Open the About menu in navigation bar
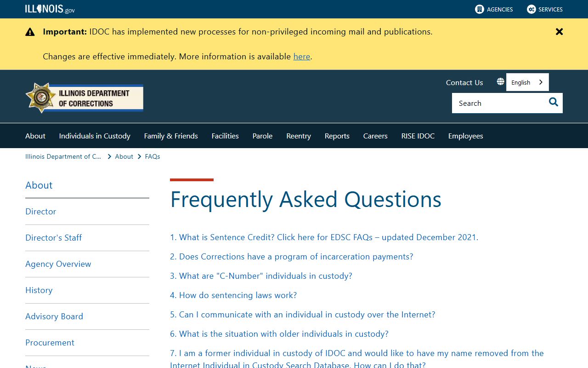The height and width of the screenshot is (368, 588). point(35,136)
